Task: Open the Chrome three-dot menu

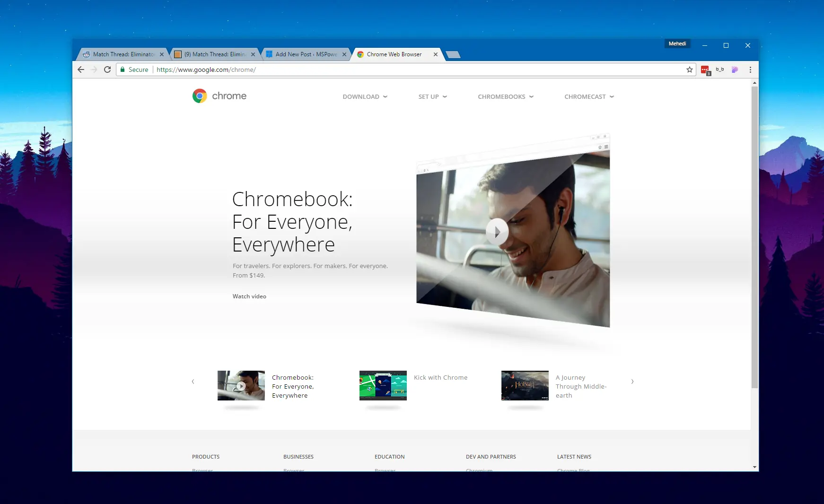Action: tap(750, 70)
